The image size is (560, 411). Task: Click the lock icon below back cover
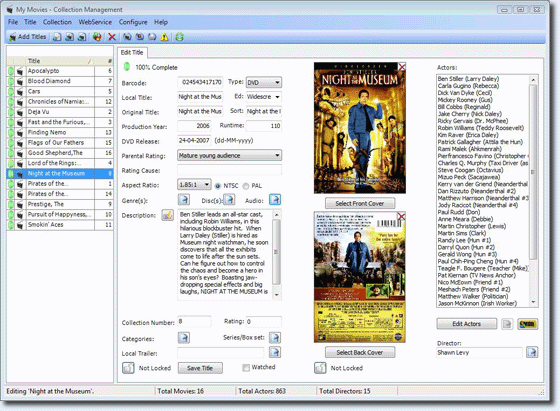[320, 368]
